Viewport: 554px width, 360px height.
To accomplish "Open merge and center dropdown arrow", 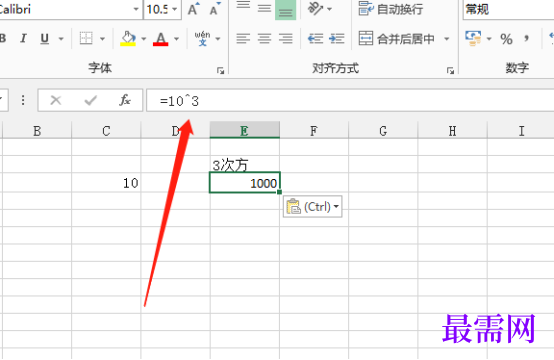I will coord(447,39).
